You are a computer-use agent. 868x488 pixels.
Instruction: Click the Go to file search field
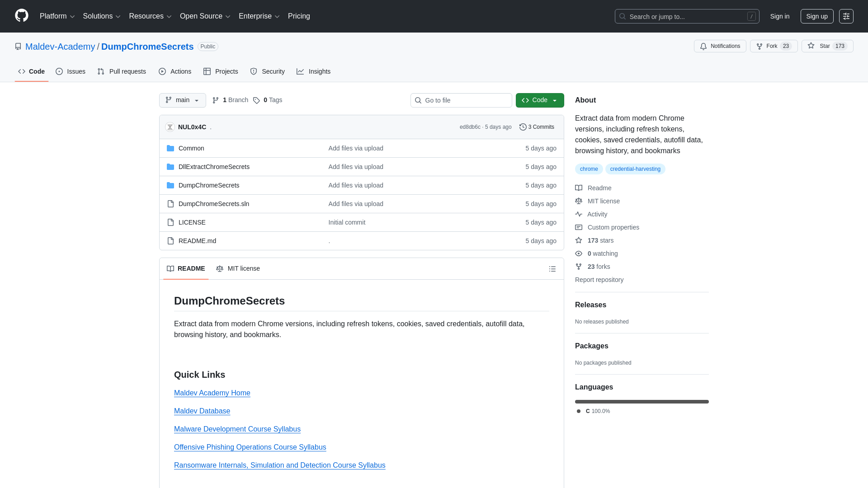(x=461, y=100)
